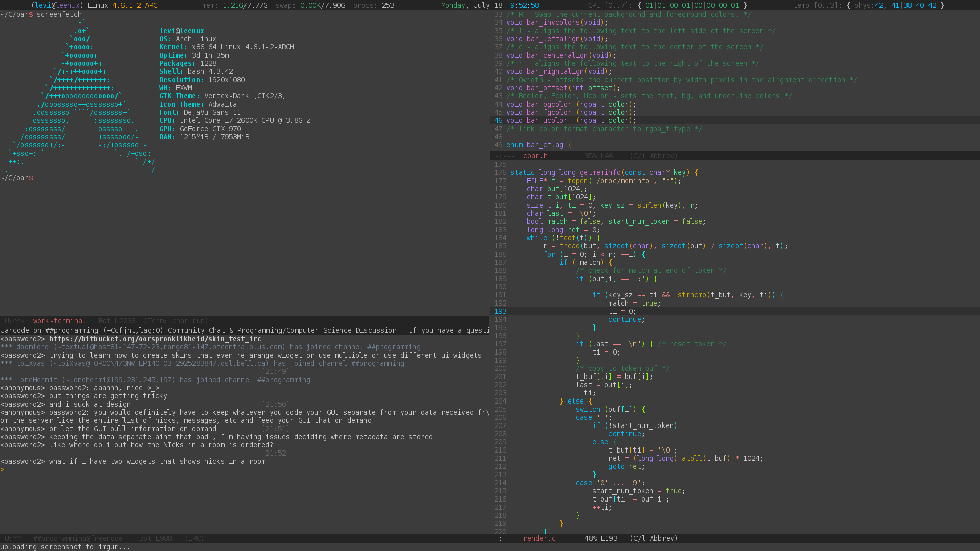
Task: Click 'CPU: Intel Core i7-2600K' line
Action: pos(235,120)
